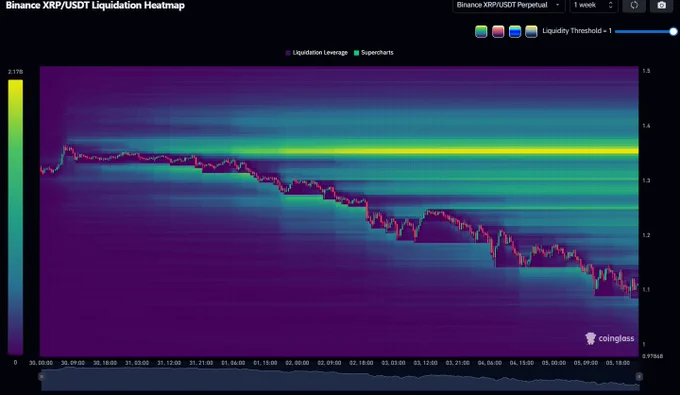
Task: Click the refresh chart icon
Action: [x=634, y=5]
